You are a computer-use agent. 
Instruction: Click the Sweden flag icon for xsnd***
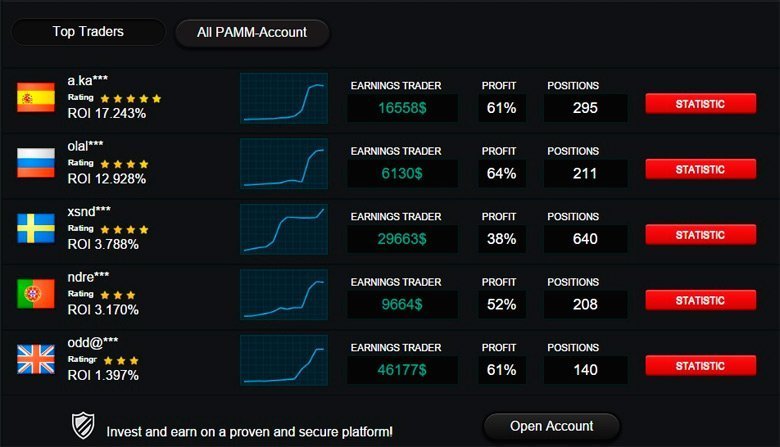point(36,228)
